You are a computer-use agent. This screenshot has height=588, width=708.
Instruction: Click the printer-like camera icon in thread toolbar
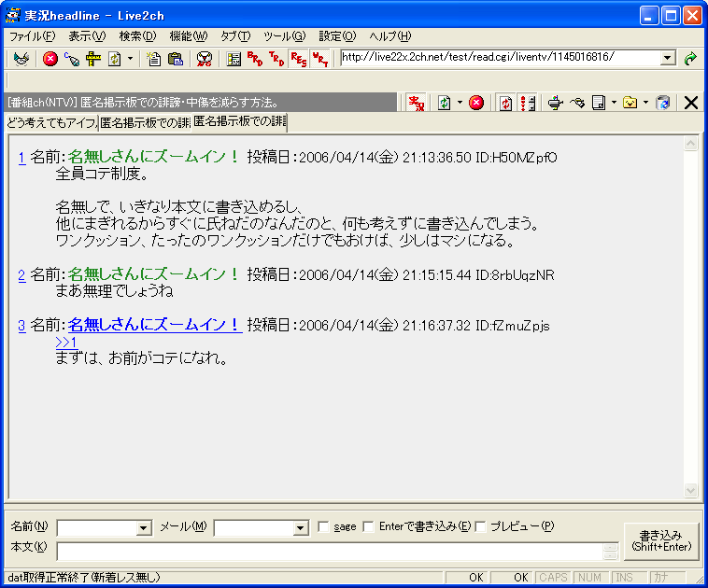pos(556,103)
